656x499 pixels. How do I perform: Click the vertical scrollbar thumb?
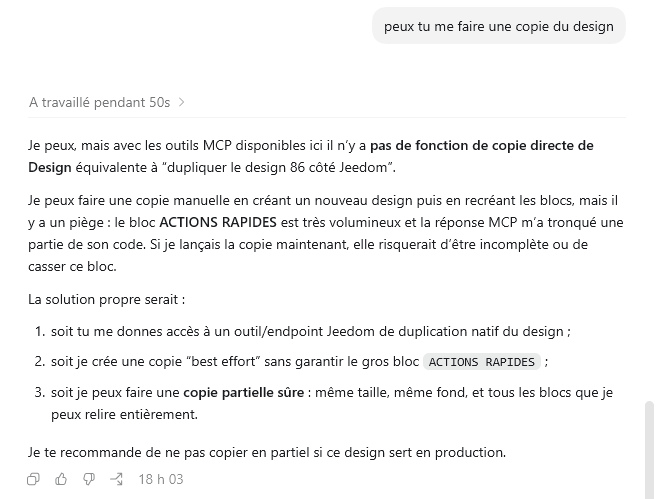649,449
